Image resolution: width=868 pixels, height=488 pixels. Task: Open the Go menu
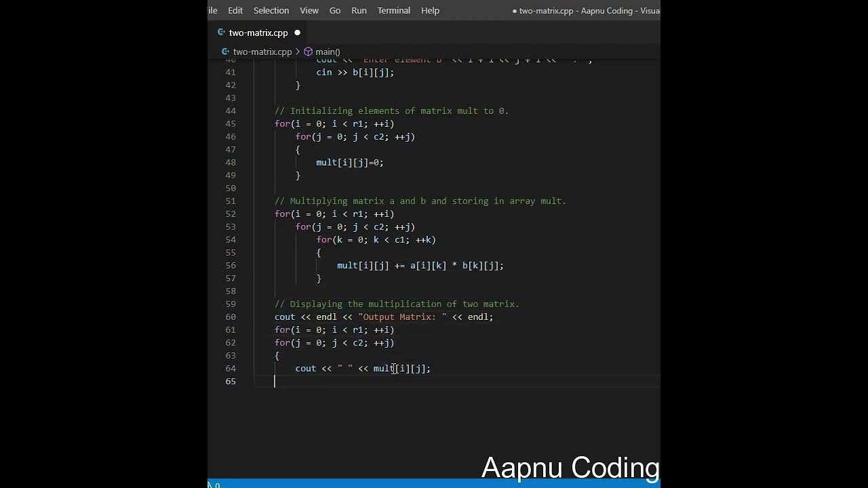tap(335, 10)
